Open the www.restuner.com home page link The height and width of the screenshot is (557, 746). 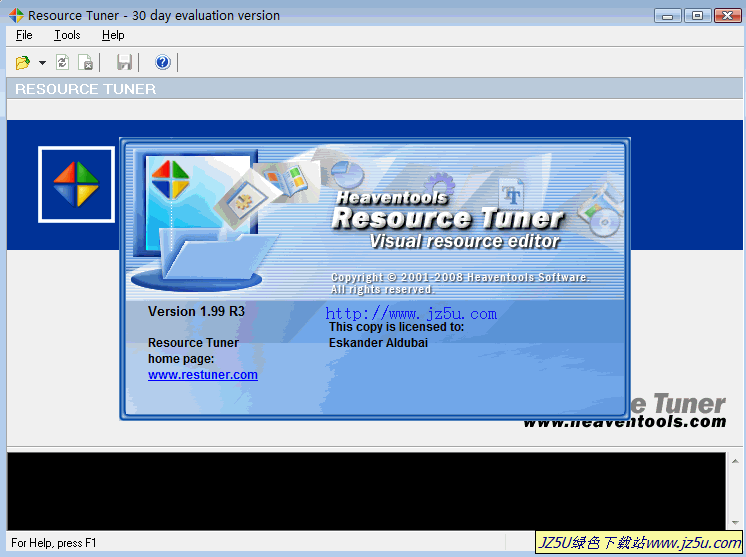[203, 375]
